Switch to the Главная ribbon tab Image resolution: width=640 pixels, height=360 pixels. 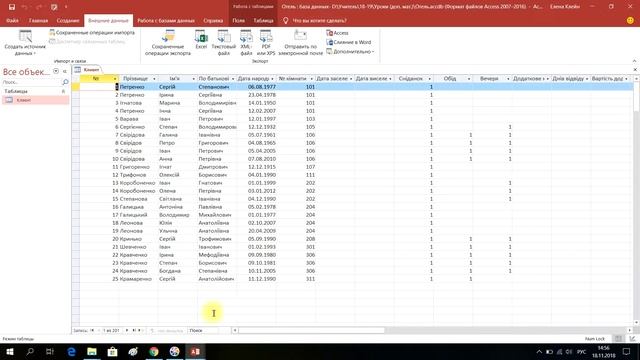click(x=38, y=20)
